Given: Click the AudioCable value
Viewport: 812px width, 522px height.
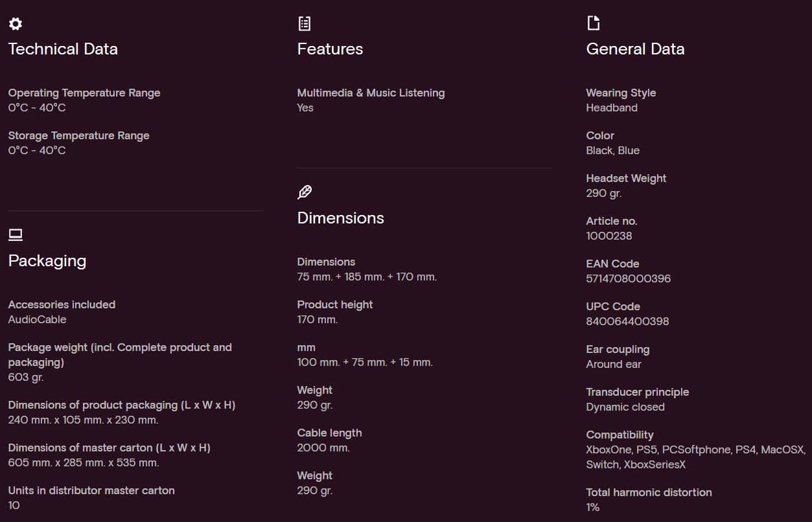Looking at the screenshot, I should pyautogui.click(x=37, y=319).
